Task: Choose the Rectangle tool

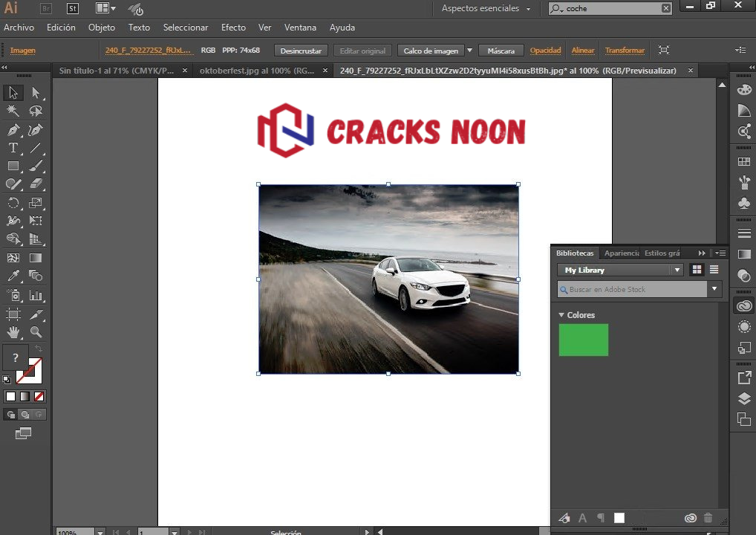Action: 13,166
